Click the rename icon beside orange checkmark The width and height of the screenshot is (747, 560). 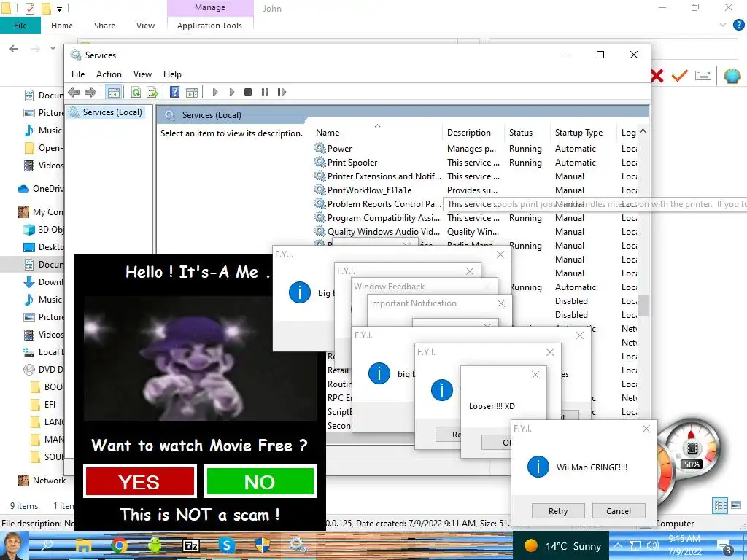pyautogui.click(x=703, y=75)
